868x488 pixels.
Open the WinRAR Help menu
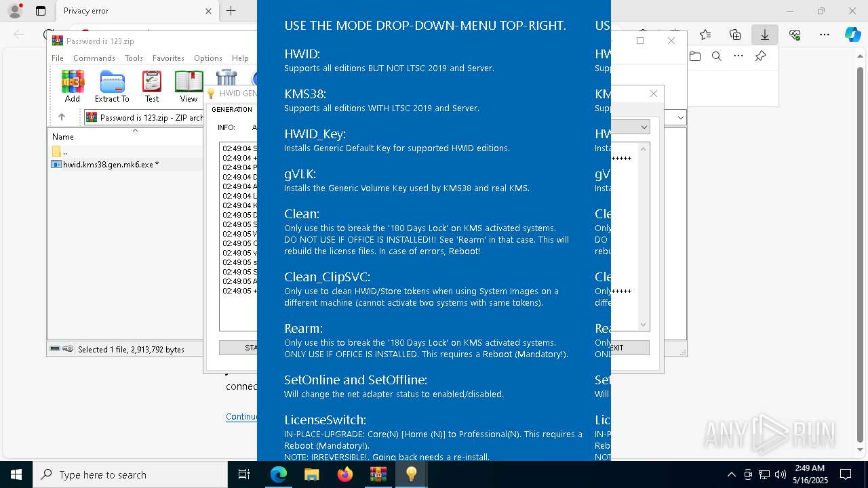coord(240,58)
